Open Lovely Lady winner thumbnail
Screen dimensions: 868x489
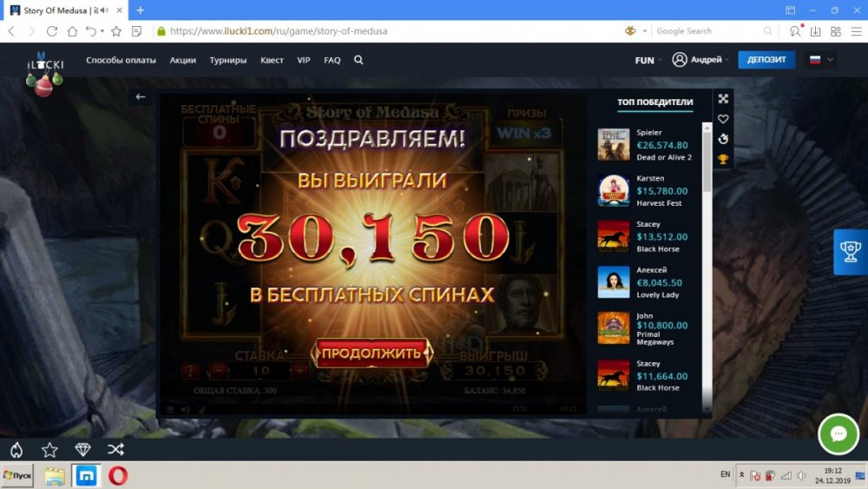[614, 282]
